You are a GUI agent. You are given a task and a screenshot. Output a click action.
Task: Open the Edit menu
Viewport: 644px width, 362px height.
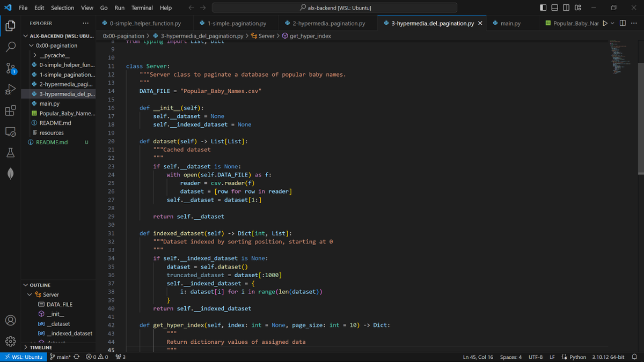point(39,8)
